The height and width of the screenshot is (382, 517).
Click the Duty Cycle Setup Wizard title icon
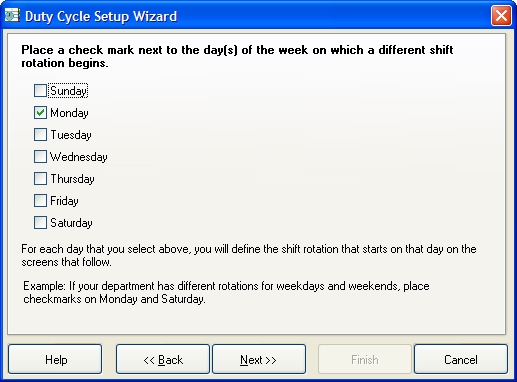point(12,15)
